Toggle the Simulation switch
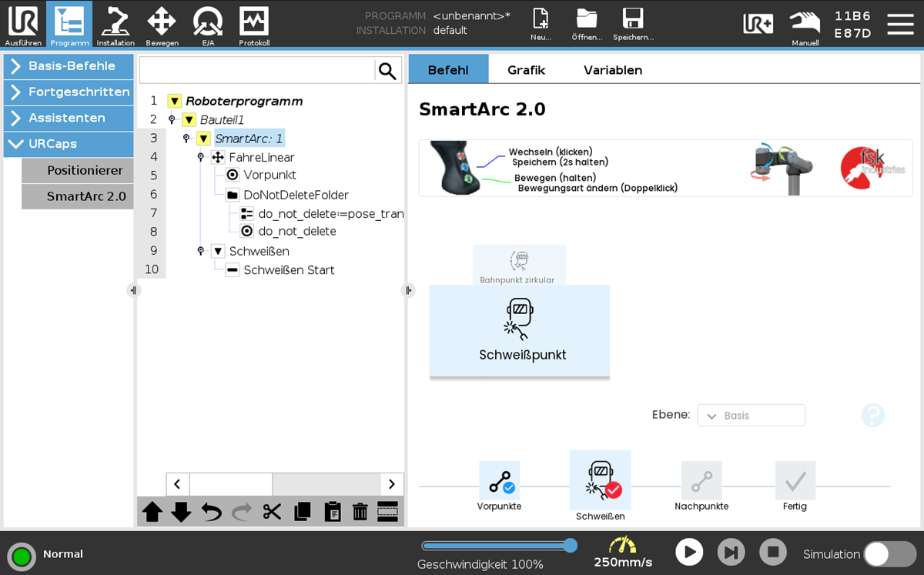924x575 pixels. 889,554
